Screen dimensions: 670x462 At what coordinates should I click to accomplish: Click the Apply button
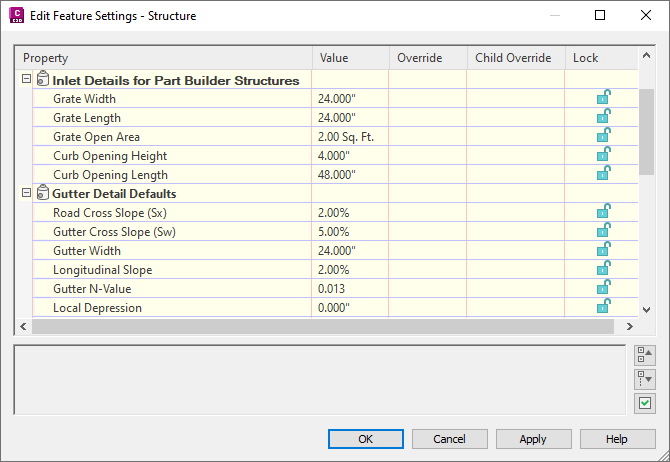(533, 439)
